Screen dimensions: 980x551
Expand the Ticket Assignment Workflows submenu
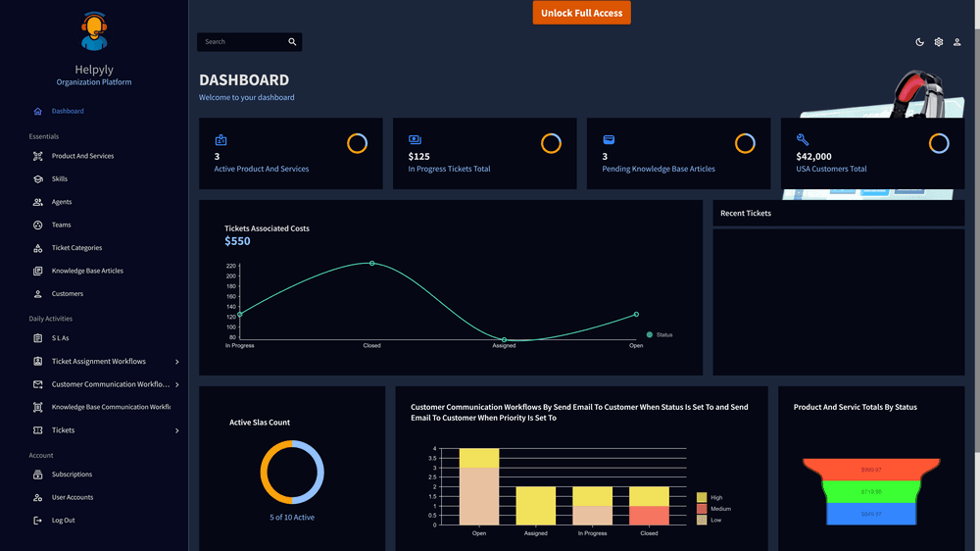click(x=176, y=362)
